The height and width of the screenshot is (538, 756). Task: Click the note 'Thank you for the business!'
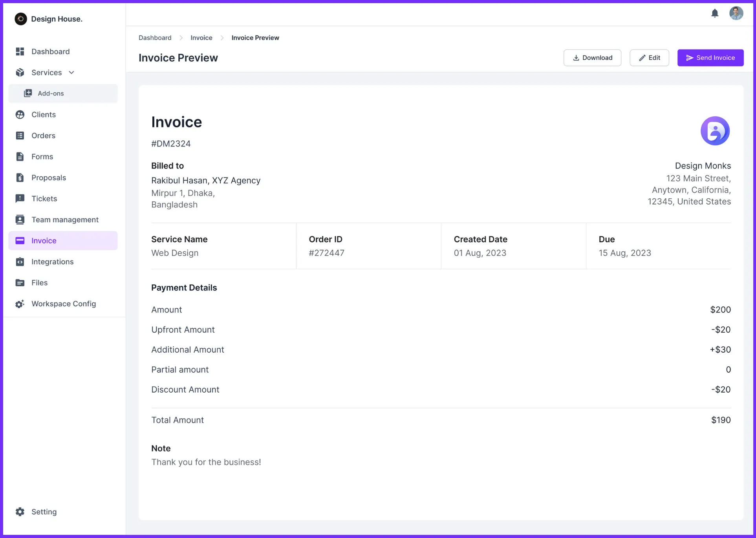(x=206, y=462)
